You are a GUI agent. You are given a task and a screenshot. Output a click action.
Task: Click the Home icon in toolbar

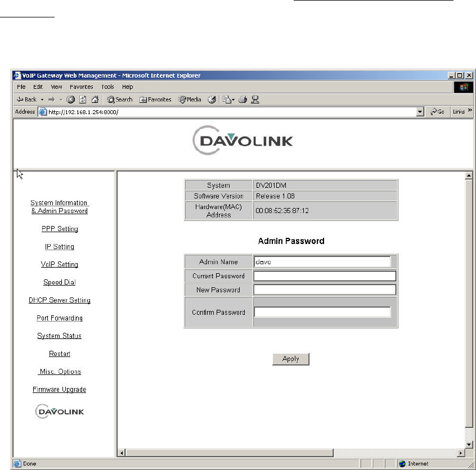(x=95, y=100)
